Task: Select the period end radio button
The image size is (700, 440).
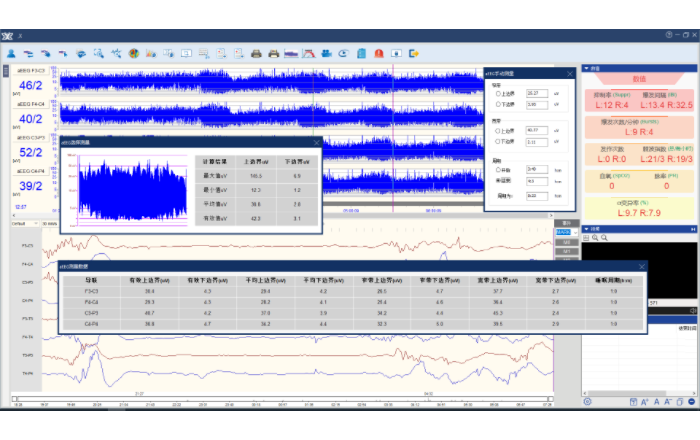Action: click(498, 180)
